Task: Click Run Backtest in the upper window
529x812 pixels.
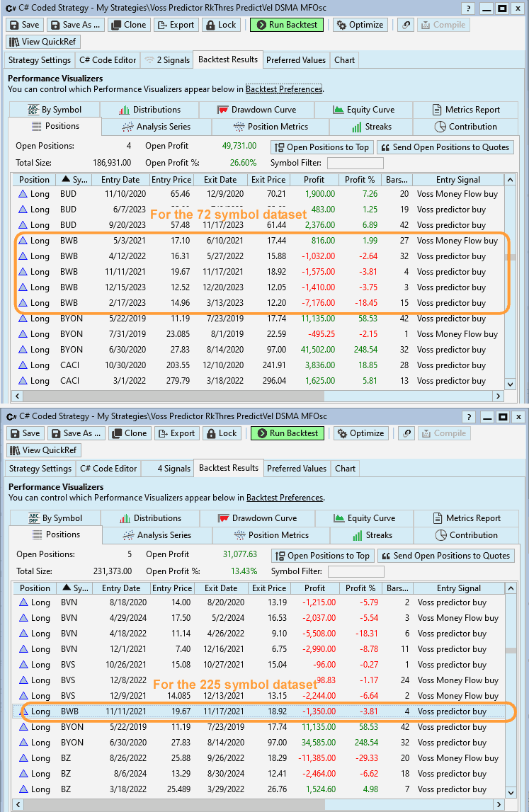Action: tap(287, 25)
